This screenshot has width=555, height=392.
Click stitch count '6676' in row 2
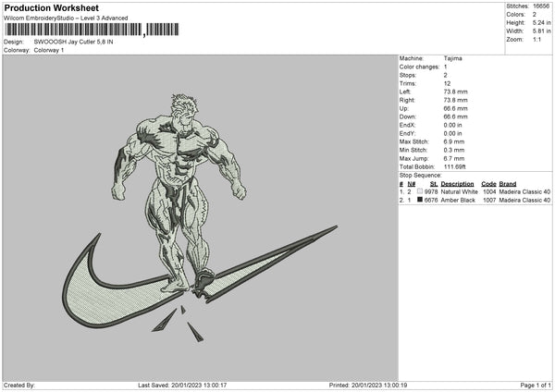pyautogui.click(x=431, y=201)
